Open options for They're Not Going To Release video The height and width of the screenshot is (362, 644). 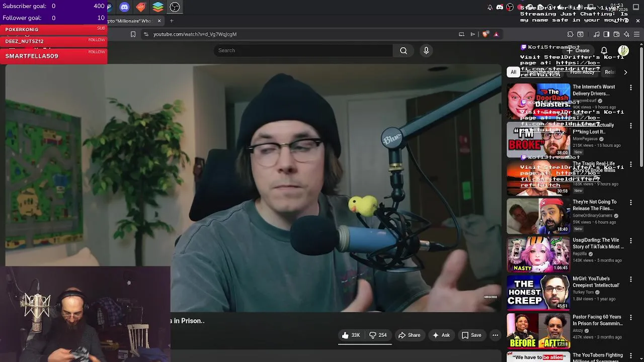631,203
